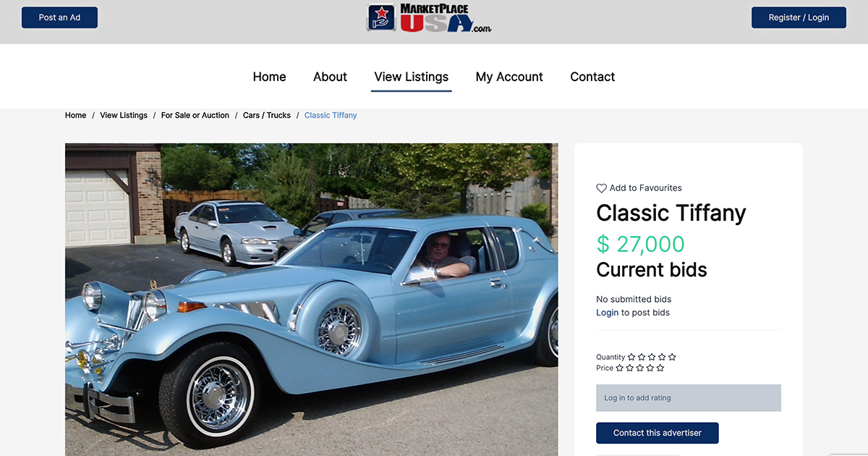868x456 pixels.
Task: Open For Sale or Auction breadcrumb
Action: pyautogui.click(x=195, y=115)
